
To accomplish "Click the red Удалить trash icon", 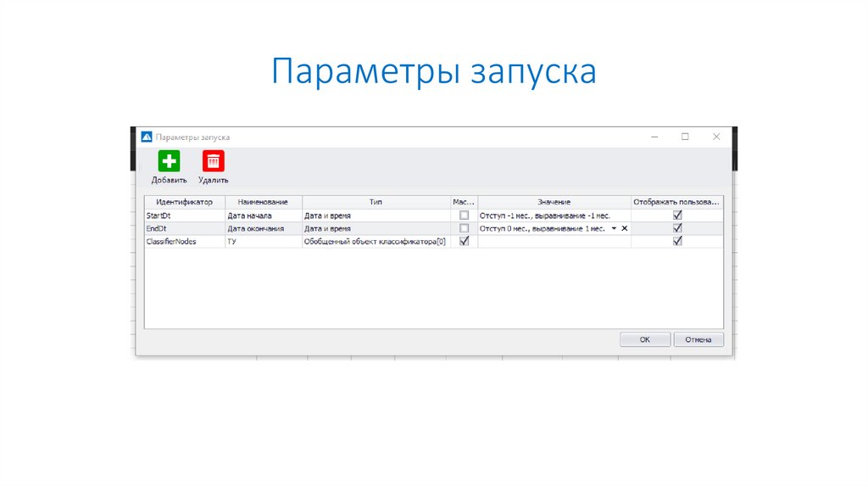I will (x=213, y=161).
